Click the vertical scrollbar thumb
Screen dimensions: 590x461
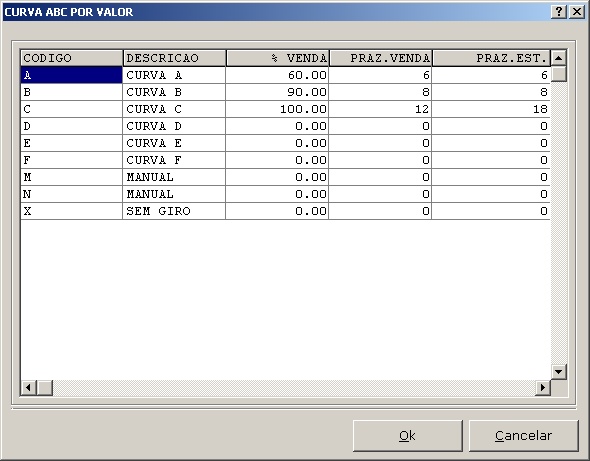[558, 74]
